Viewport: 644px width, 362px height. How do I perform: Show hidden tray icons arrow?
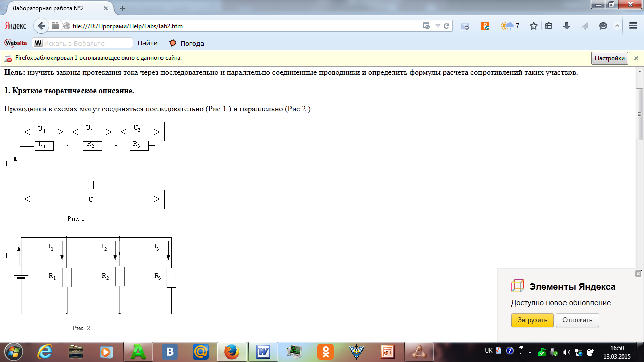coord(530,352)
